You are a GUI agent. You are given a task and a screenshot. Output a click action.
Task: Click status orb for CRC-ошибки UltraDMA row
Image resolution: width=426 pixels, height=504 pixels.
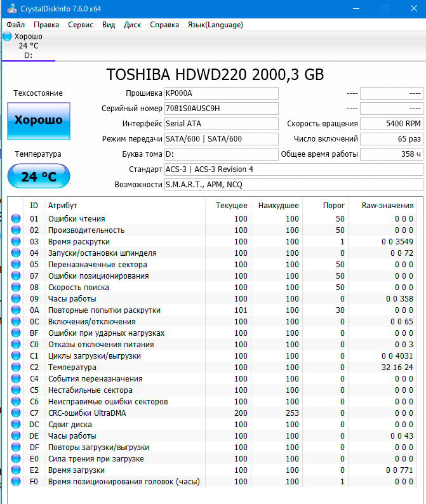[x=16, y=413]
